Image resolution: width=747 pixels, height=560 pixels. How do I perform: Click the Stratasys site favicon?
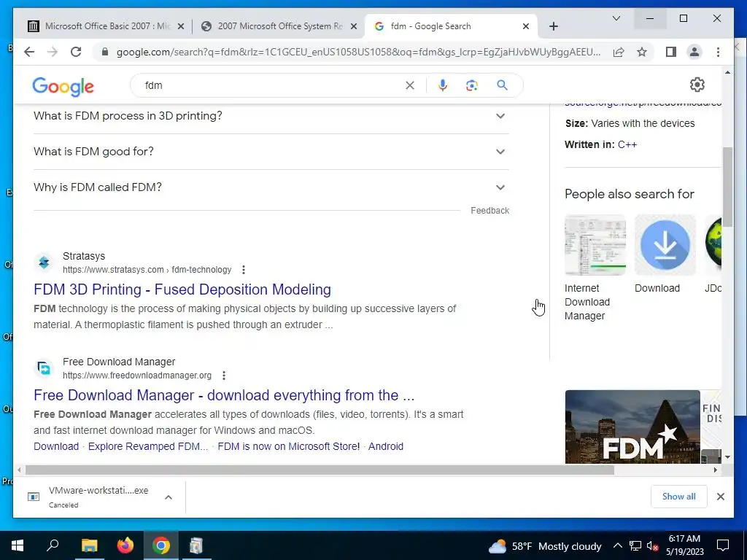coord(44,262)
